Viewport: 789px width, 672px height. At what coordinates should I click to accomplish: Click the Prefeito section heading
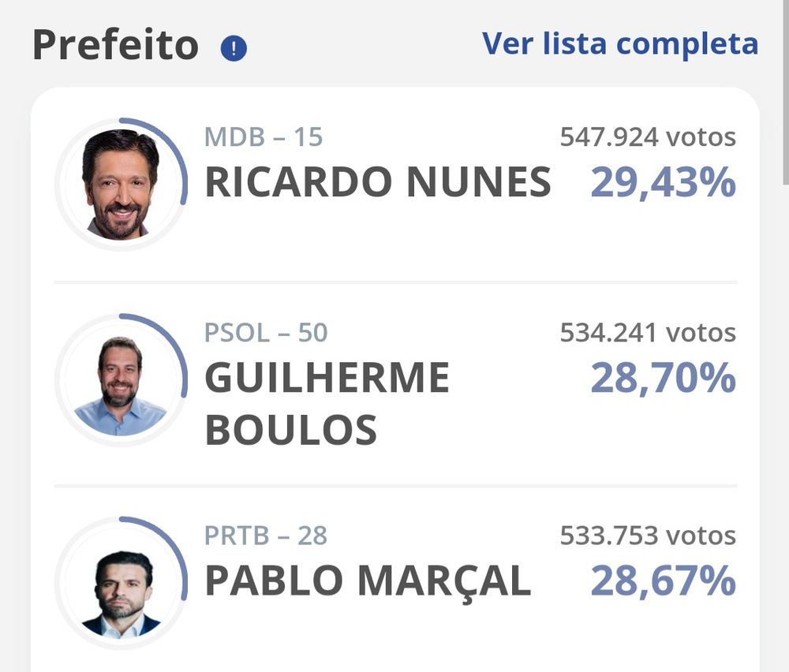115,45
